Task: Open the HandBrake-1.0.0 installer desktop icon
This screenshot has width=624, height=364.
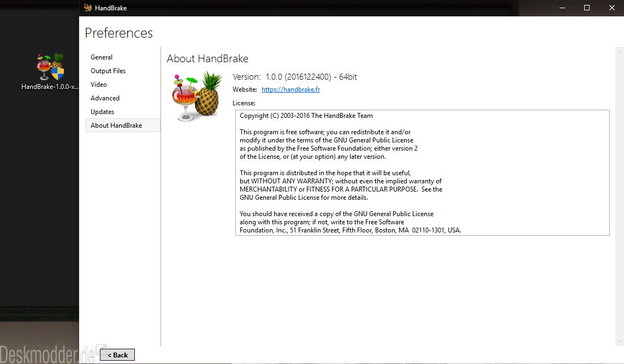Action: (x=50, y=71)
